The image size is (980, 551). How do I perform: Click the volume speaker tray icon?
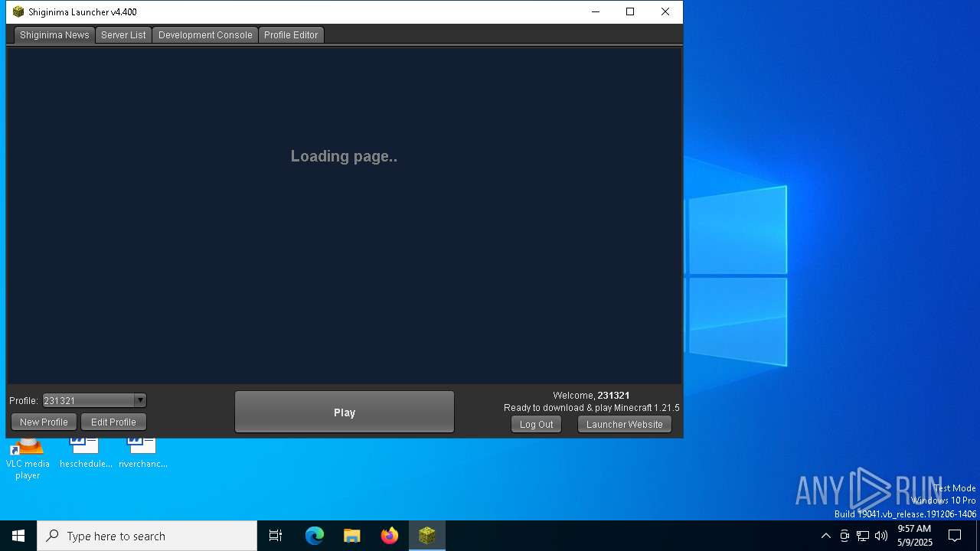(x=881, y=536)
